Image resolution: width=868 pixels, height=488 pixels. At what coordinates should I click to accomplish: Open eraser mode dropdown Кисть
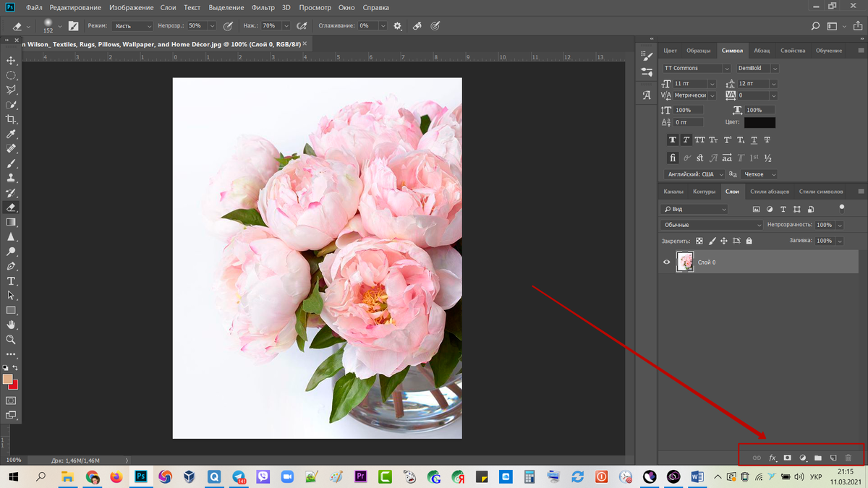pos(133,26)
